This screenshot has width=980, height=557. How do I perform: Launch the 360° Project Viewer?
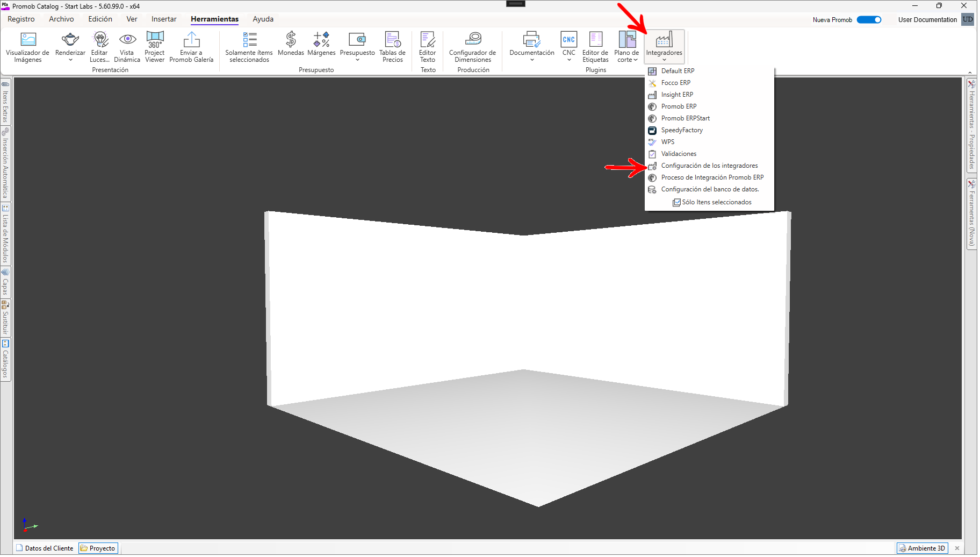click(x=155, y=47)
